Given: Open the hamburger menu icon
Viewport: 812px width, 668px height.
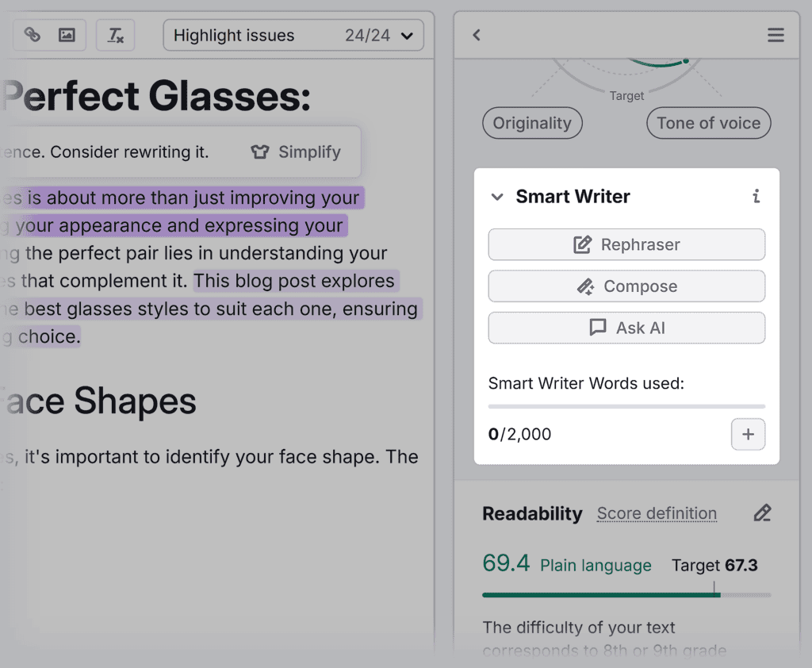Looking at the screenshot, I should [776, 35].
